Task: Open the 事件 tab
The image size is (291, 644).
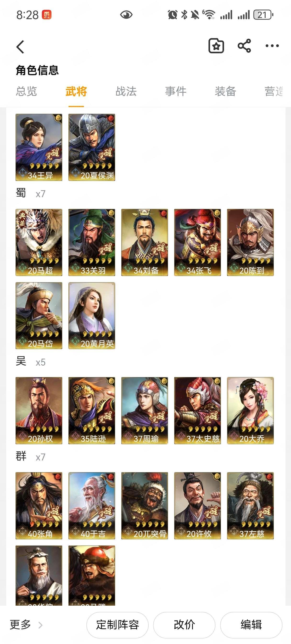Action: [176, 91]
